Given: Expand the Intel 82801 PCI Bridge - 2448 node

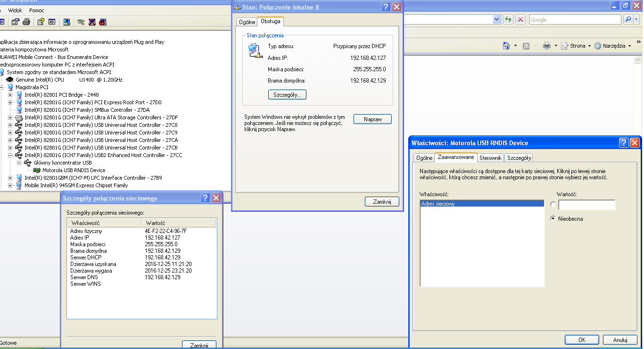Looking at the screenshot, I should 10,95.
